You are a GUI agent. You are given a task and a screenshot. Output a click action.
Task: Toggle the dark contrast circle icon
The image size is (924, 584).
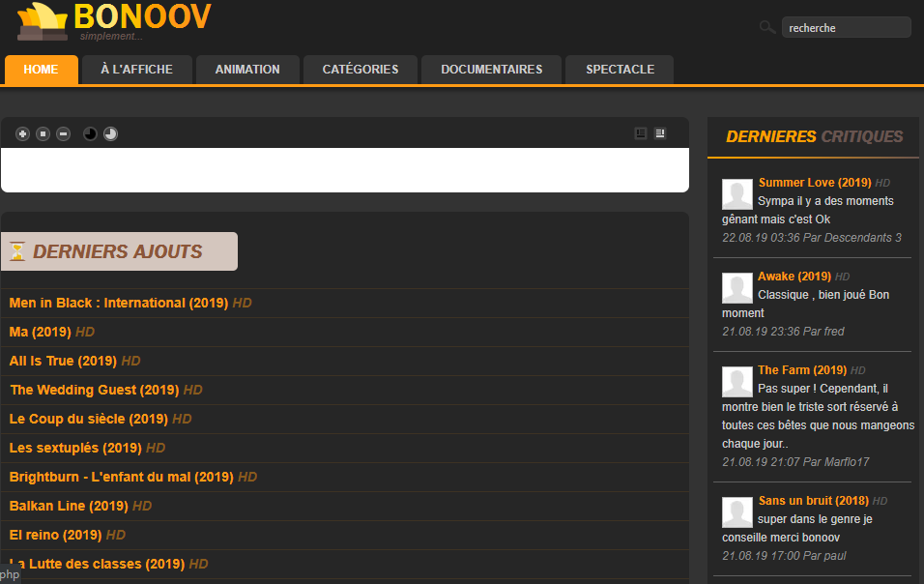(x=90, y=133)
